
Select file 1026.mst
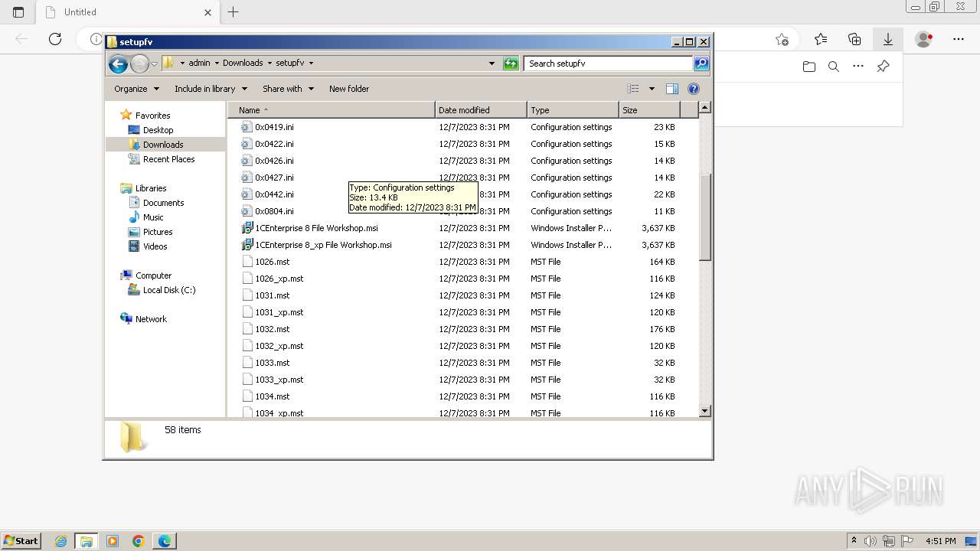pos(273,262)
